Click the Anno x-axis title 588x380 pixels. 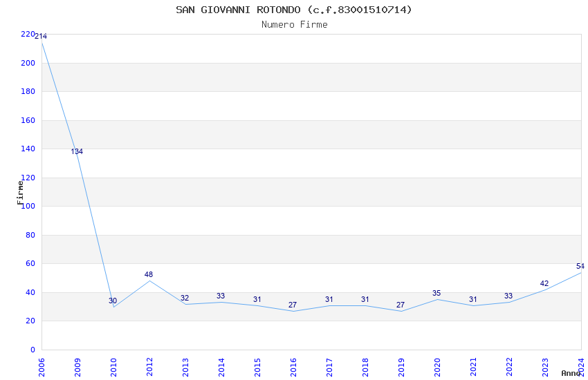tap(571, 373)
